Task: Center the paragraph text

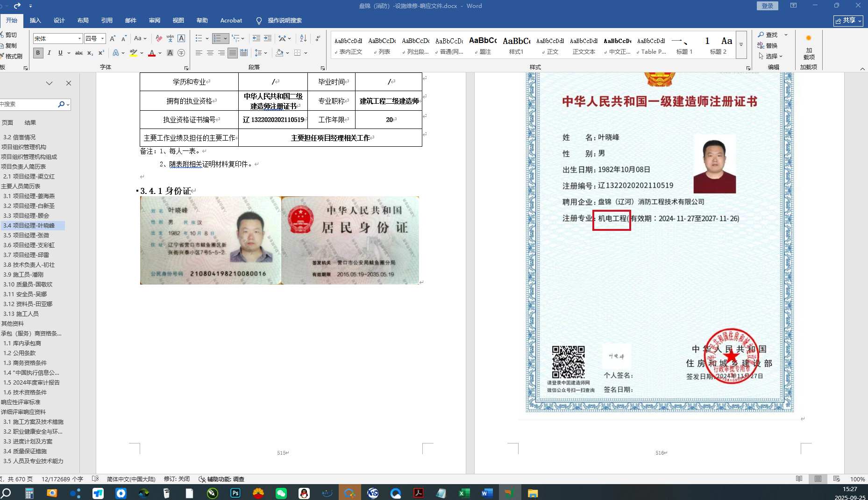Action: pos(210,53)
